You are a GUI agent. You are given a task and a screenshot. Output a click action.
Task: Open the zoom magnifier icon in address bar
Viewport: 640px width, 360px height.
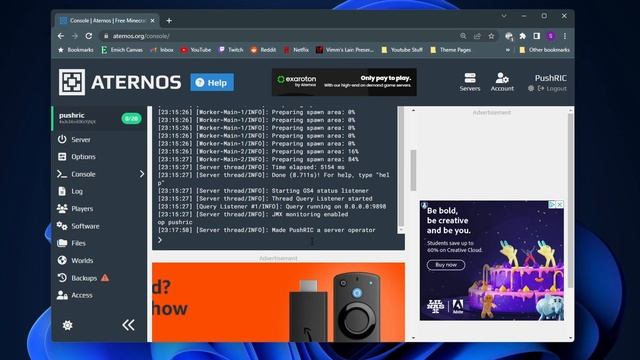pyautogui.click(x=463, y=36)
